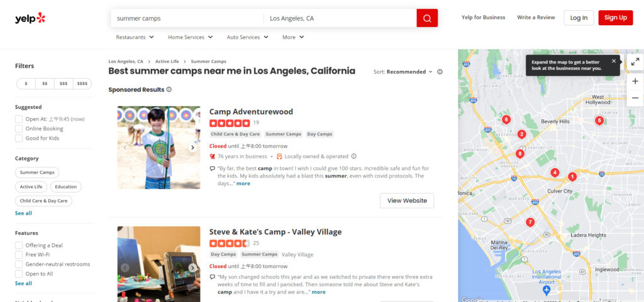Zoom in on the map
Viewport: 644px width, 302px height.
point(635,81)
